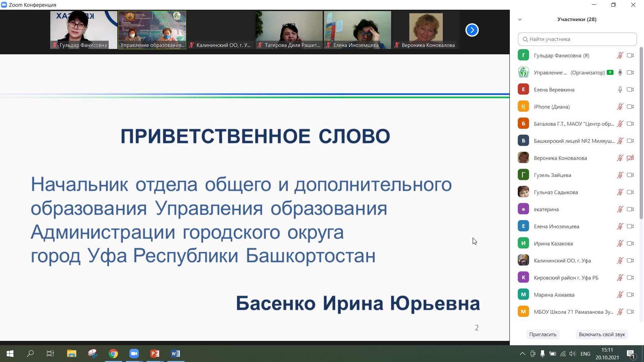This screenshot has width=644, height=362.
Task: Select Ирина Казакова in participants list
Action: [553, 244]
